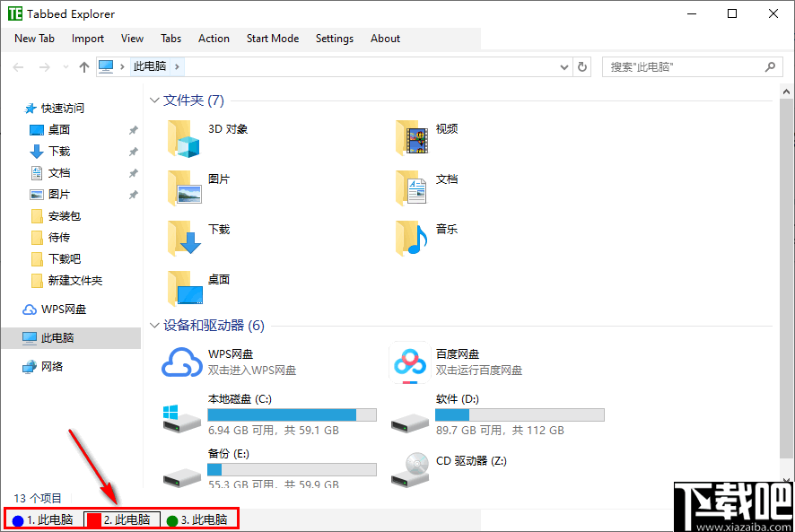Create a new tab via New Tab

(34, 39)
